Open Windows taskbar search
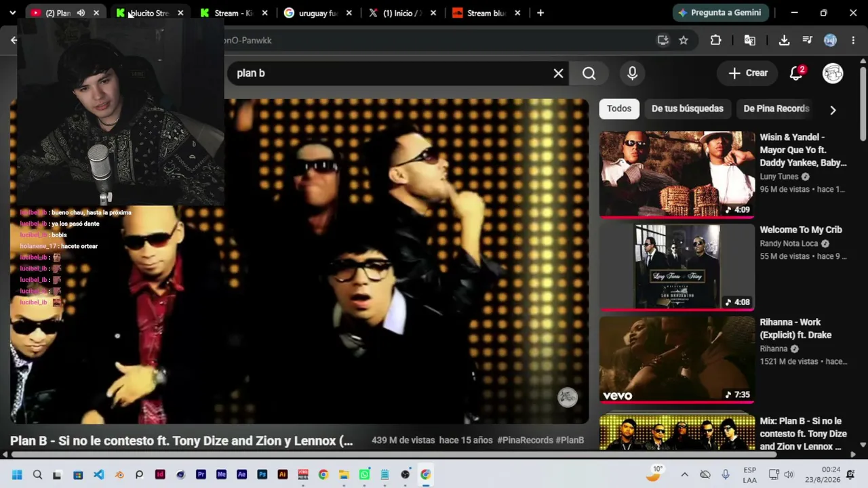Screen dimensions: 868x488 [37, 474]
